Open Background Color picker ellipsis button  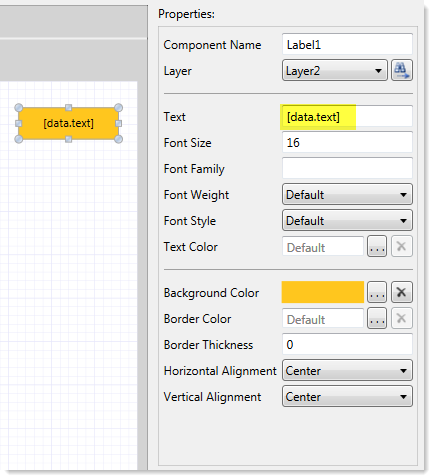tap(377, 292)
